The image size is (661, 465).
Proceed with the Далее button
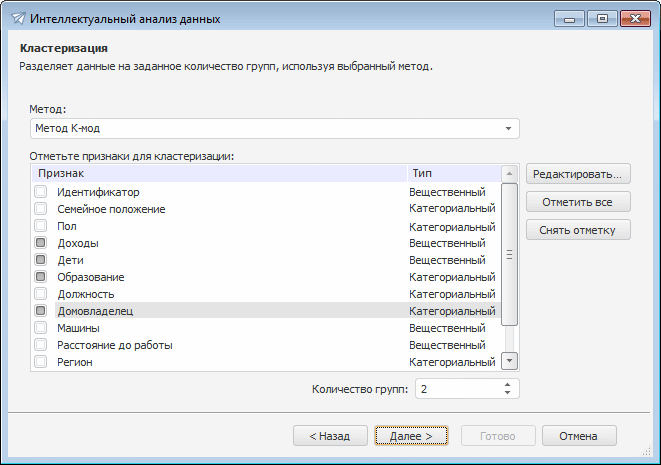pos(411,436)
